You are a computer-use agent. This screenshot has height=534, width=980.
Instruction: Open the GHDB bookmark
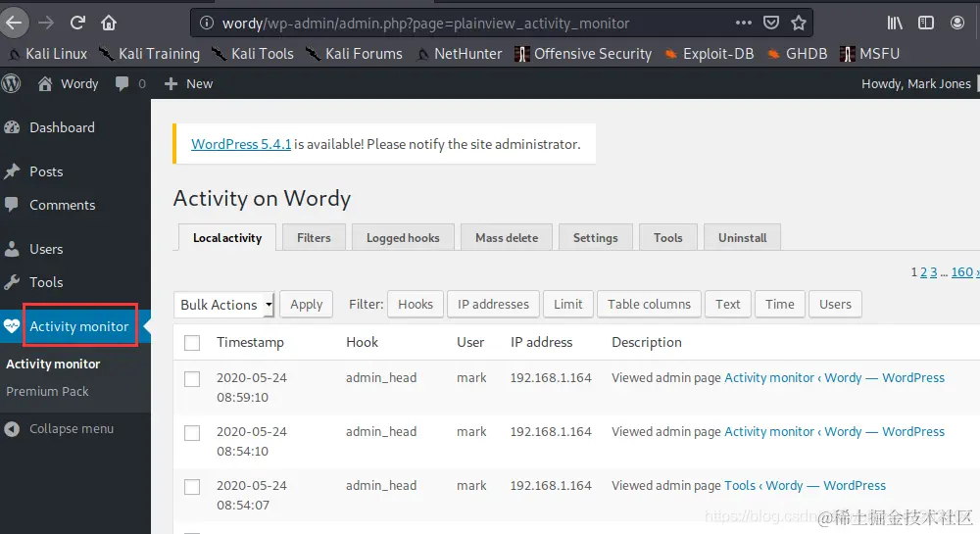pos(798,54)
